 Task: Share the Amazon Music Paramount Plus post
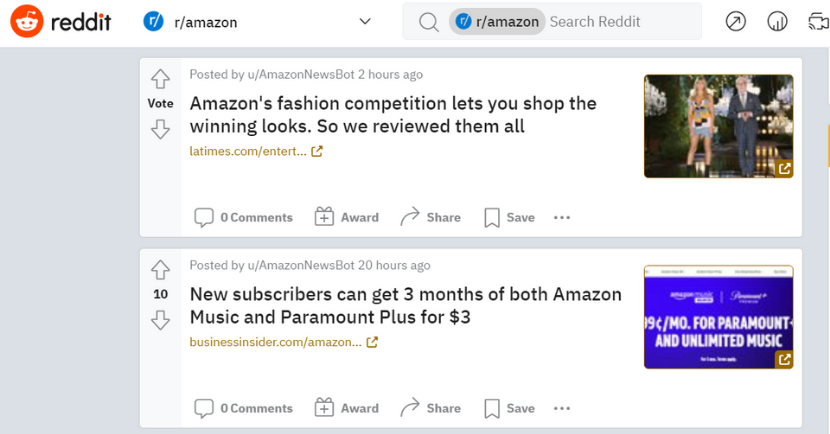pos(430,409)
